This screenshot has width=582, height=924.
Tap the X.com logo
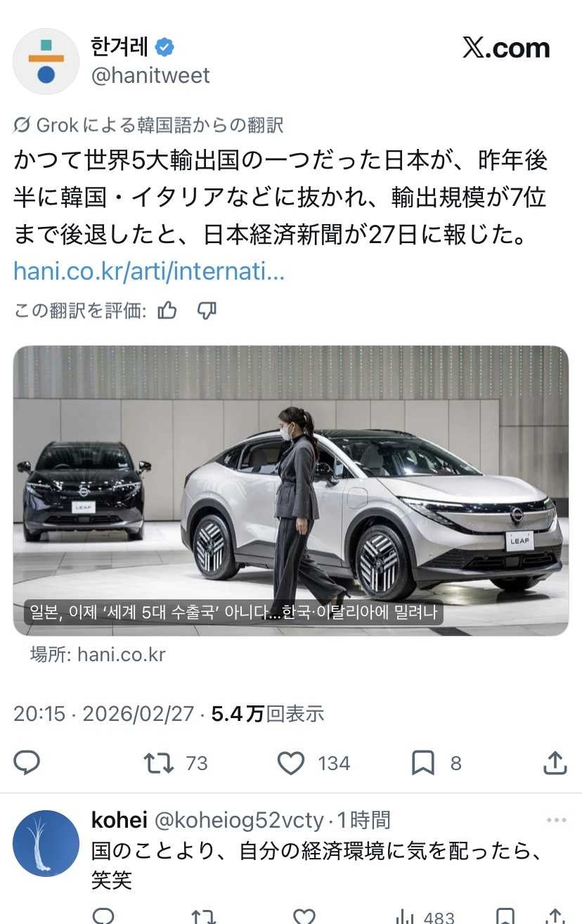[x=506, y=48]
